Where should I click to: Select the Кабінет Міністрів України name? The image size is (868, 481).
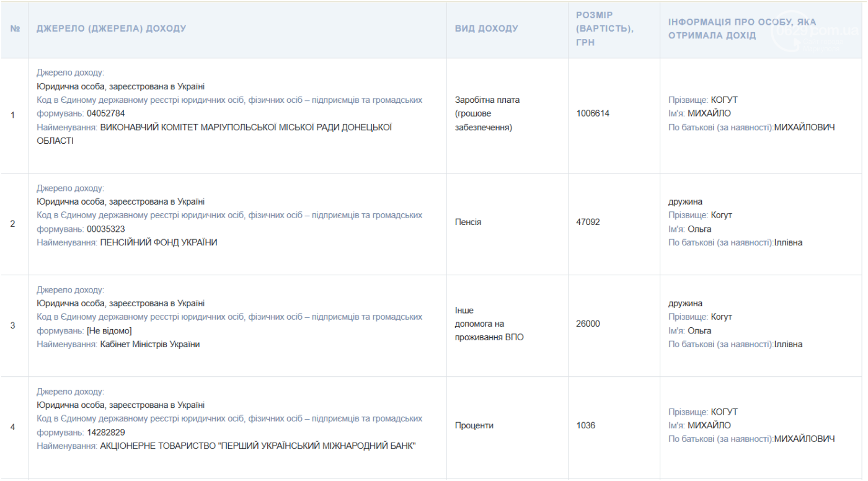coord(150,344)
